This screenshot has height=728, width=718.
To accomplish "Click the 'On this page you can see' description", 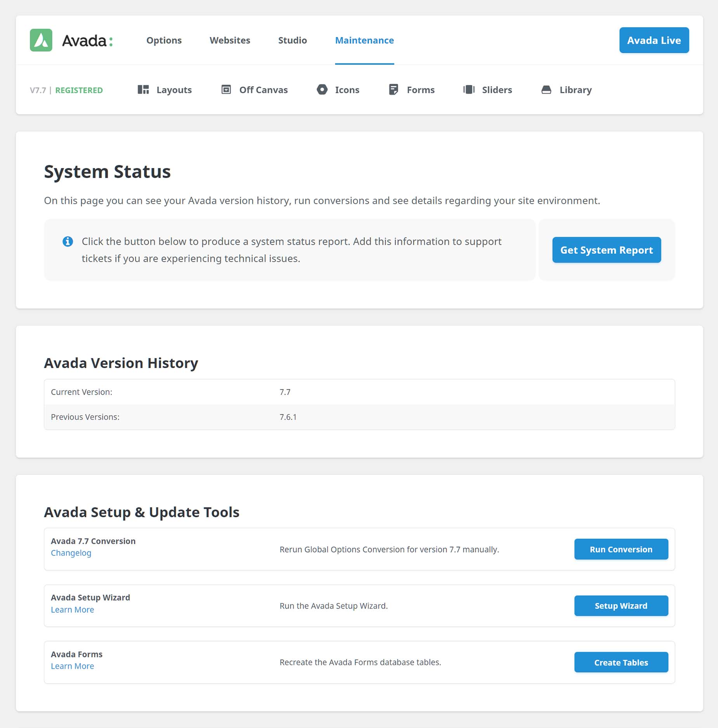I will [x=322, y=201].
